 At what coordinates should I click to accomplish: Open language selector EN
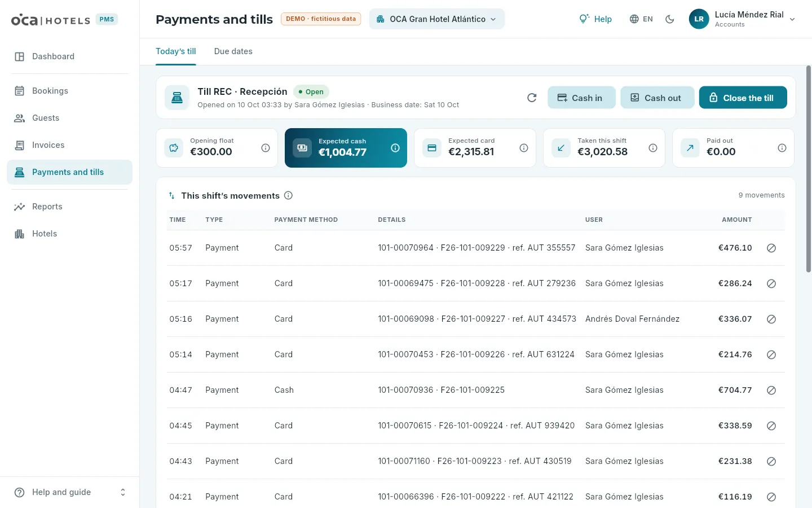641,19
